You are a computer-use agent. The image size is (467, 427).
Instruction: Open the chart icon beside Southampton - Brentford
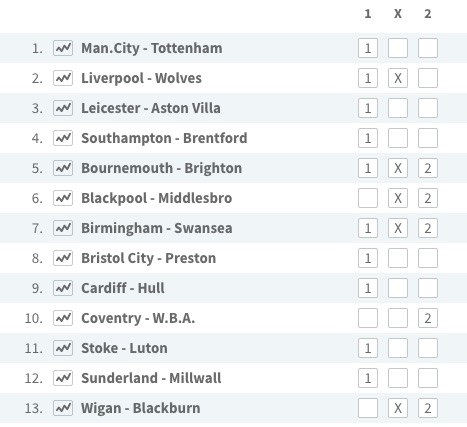coord(63,138)
